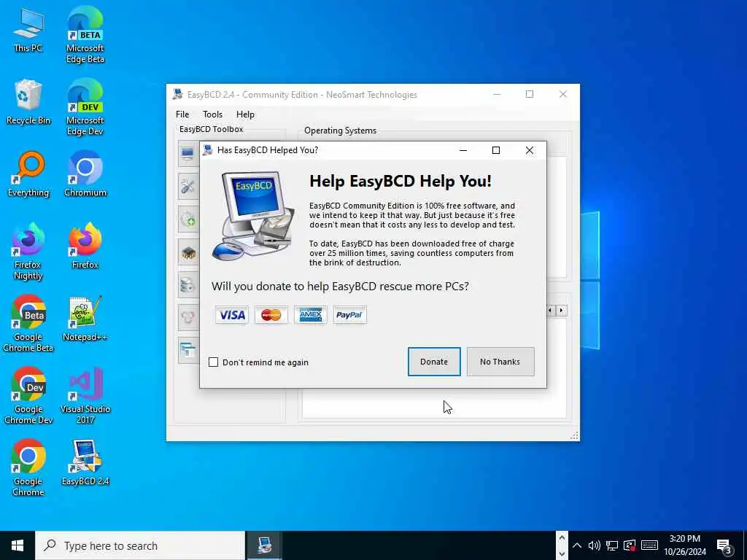Image resolution: width=747 pixels, height=560 pixels.
Task: Maximize the Has EasyBCD Helped You dialog
Action: click(x=496, y=150)
